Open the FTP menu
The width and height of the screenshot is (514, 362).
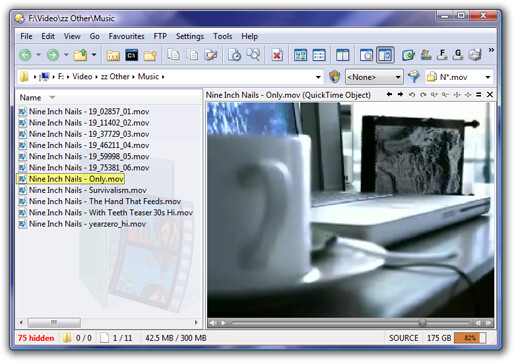pos(160,36)
